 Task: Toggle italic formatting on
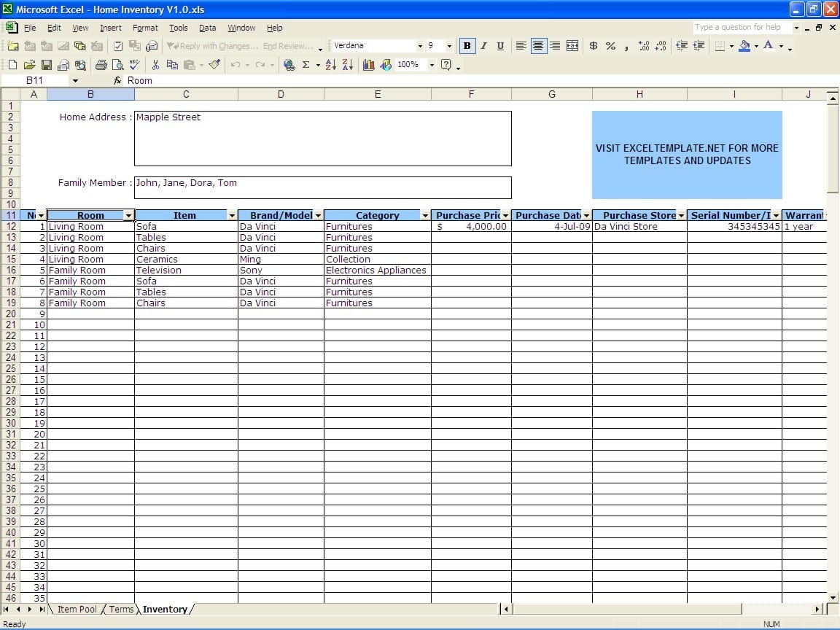483,45
